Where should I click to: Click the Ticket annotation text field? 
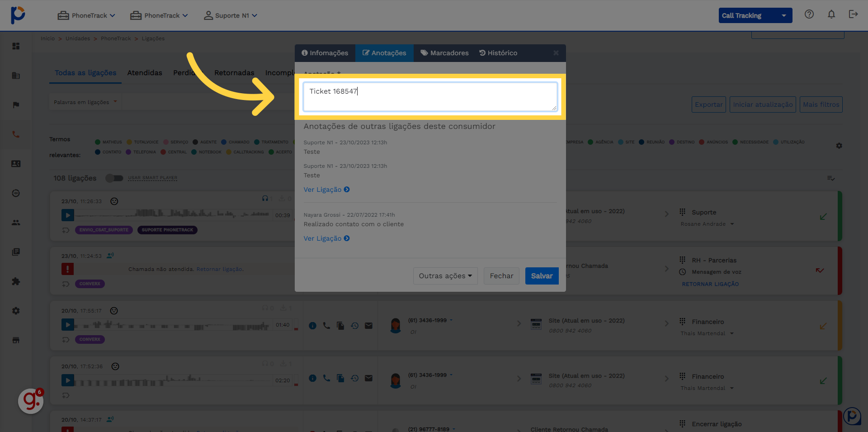pos(430,96)
